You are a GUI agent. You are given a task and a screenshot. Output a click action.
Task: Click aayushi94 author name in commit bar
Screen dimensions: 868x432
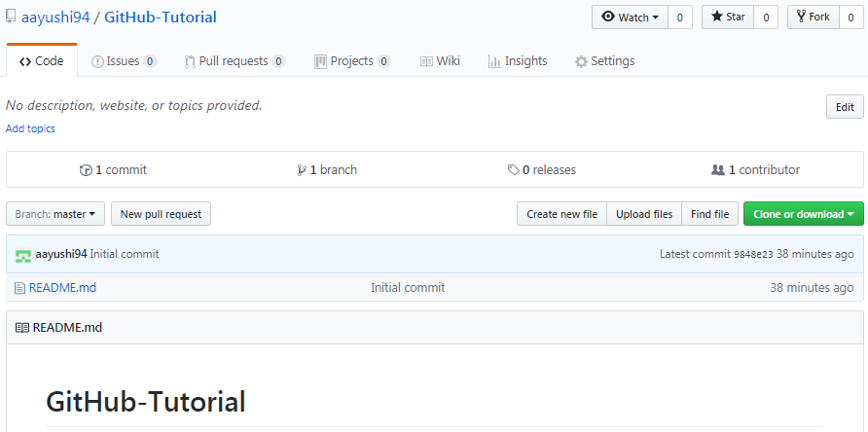pos(61,254)
